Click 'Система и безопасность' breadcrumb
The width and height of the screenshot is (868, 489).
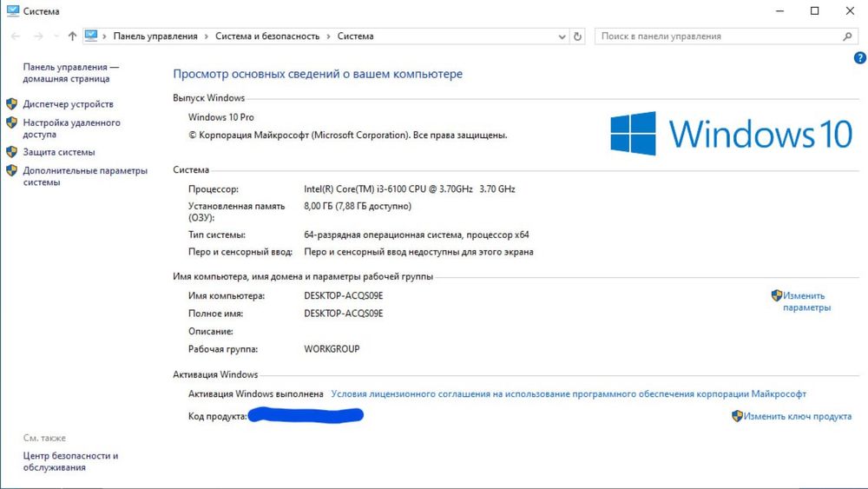267,36
